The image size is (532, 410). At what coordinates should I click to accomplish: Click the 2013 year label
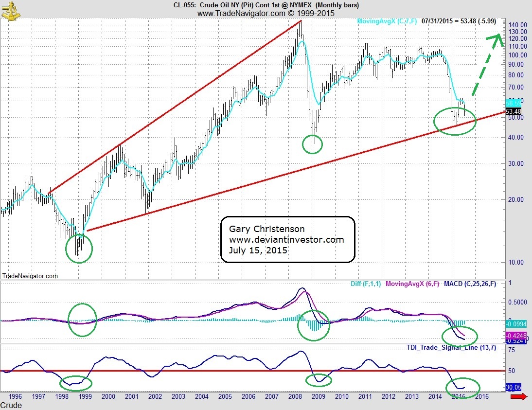pyautogui.click(x=411, y=396)
